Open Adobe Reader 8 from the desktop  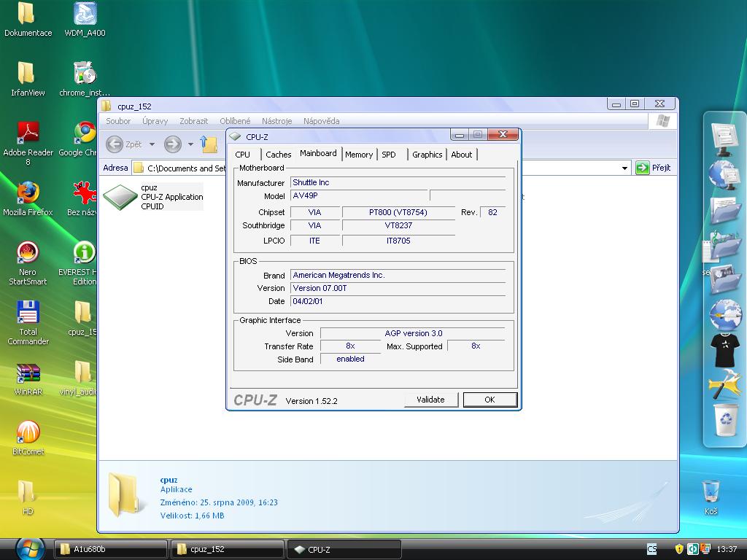pyautogui.click(x=28, y=134)
